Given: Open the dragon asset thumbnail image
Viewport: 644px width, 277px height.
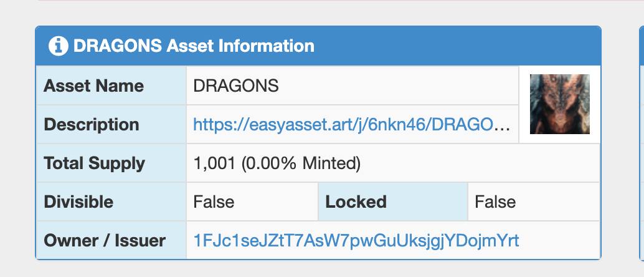Looking at the screenshot, I should click(x=560, y=104).
